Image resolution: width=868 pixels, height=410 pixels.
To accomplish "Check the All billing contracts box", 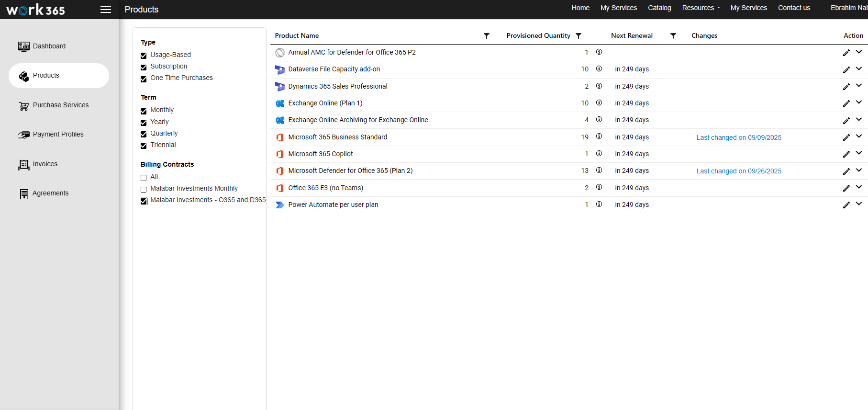I will pos(144,178).
